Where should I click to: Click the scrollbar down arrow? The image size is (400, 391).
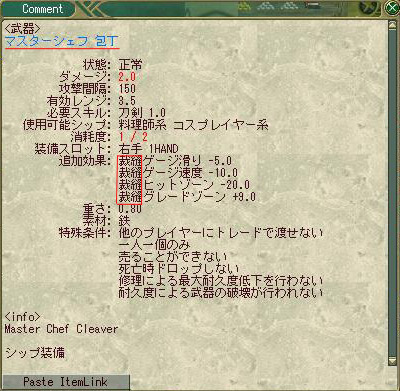point(392,361)
